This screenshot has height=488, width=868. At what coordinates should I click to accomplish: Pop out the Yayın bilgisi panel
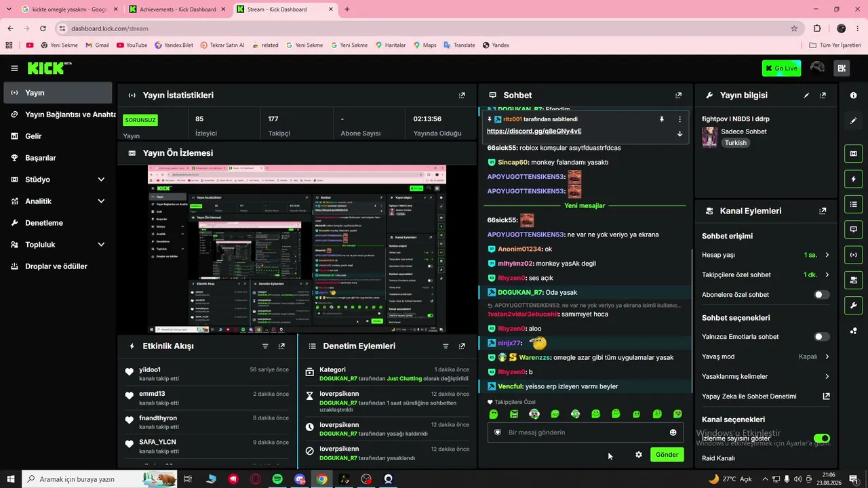coord(823,96)
